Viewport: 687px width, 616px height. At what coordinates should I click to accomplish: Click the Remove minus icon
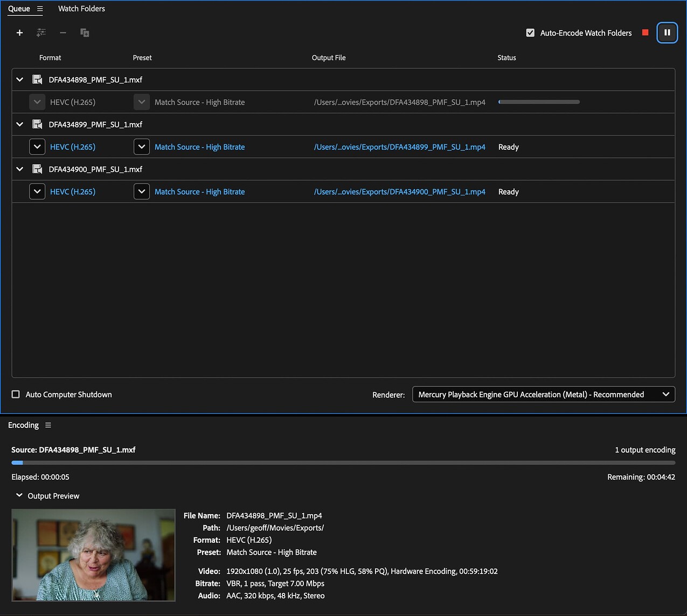(63, 32)
